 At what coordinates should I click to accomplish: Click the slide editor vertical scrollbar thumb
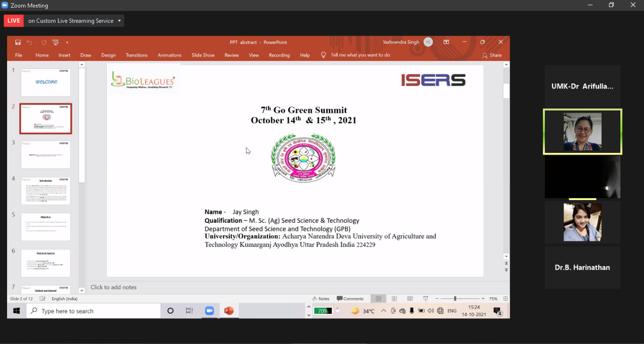[x=506, y=91]
